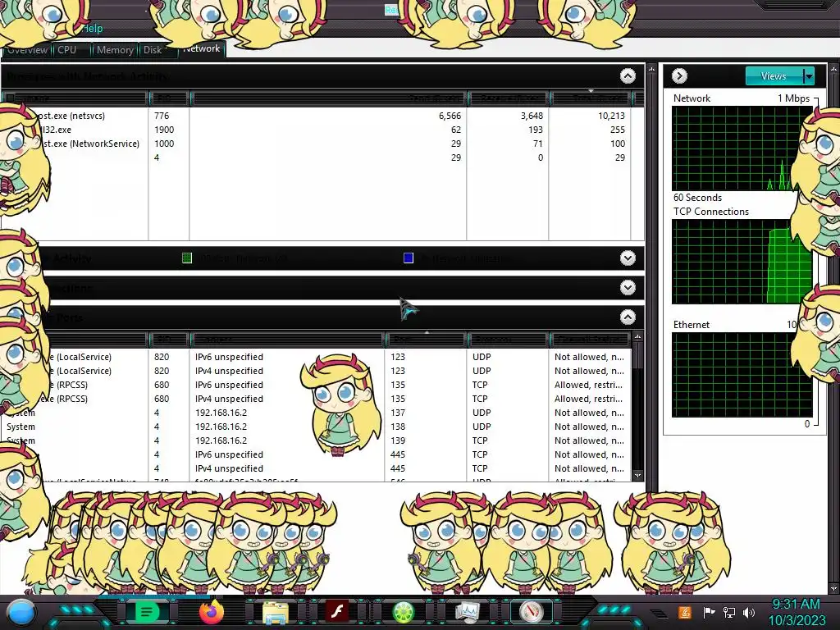Select 192.168.16.2 row with port 137

click(x=316, y=413)
